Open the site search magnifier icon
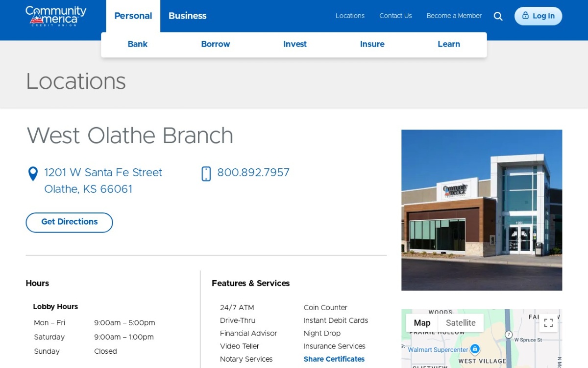 point(498,16)
